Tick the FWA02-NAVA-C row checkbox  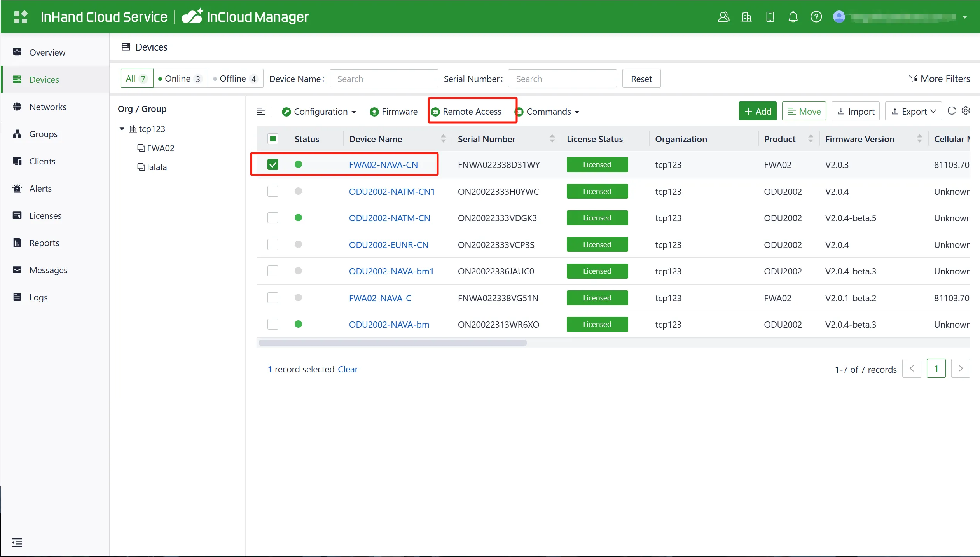pyautogui.click(x=273, y=298)
